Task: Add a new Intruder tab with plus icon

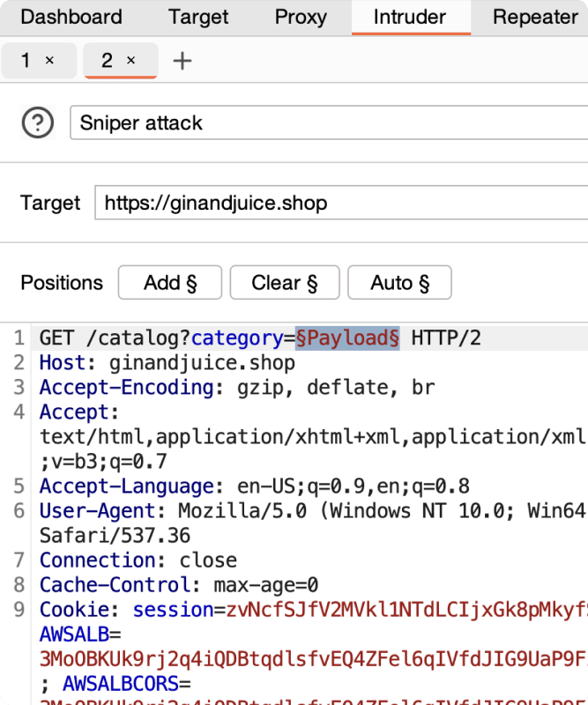Action: [182, 61]
